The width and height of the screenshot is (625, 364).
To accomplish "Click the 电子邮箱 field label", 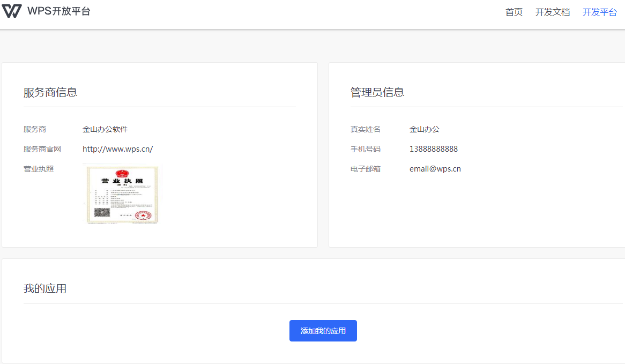I will click(366, 169).
